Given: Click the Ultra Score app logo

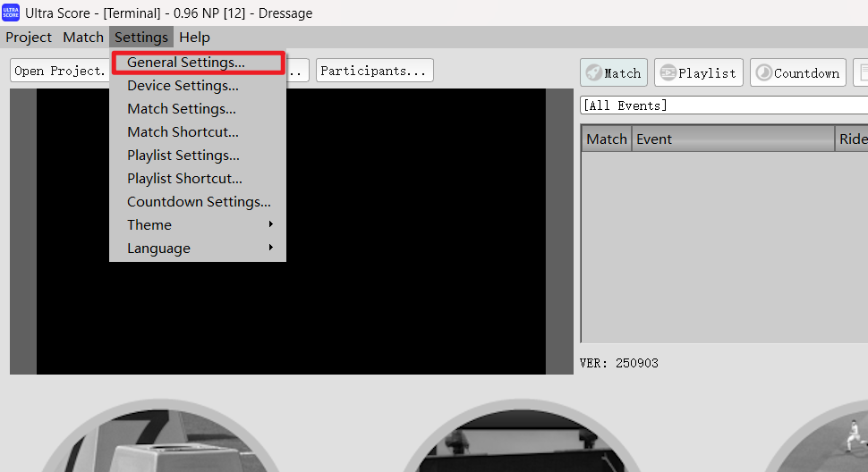Looking at the screenshot, I should pos(11,13).
